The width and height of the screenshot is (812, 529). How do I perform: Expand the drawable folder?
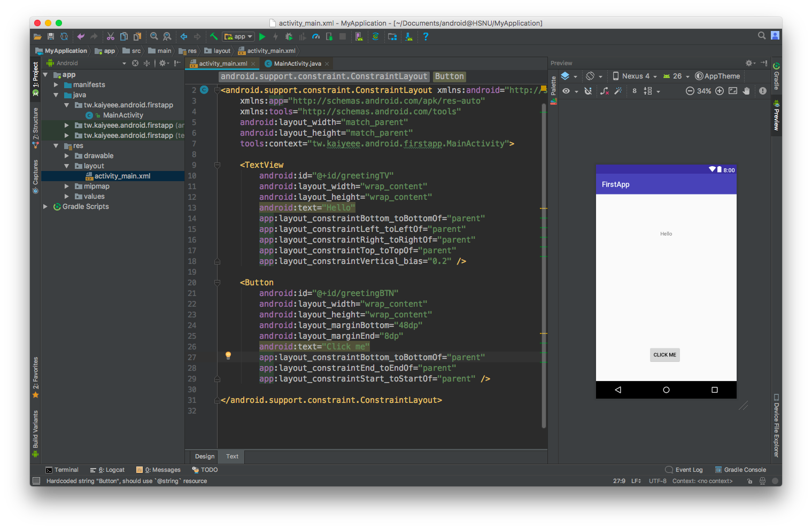pyautogui.click(x=67, y=156)
